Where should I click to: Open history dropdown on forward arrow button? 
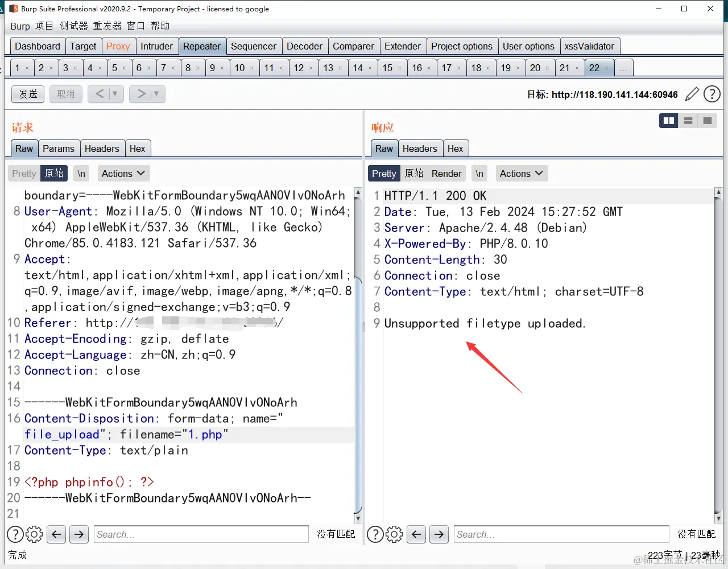coord(156,94)
